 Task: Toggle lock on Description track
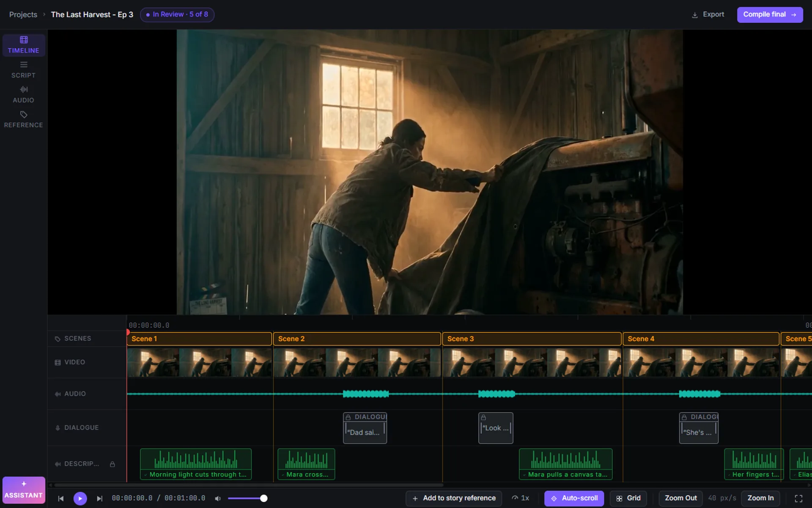[x=112, y=464]
